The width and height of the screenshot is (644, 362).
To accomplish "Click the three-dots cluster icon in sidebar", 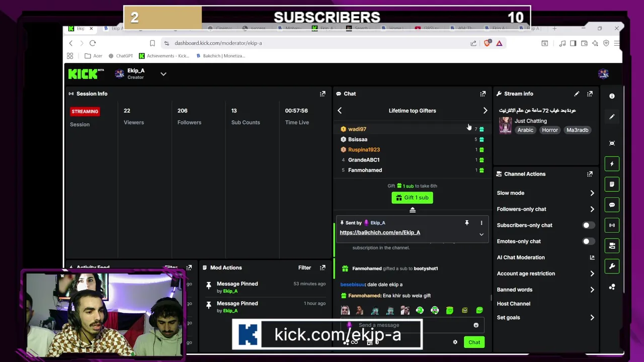I will 612,287.
